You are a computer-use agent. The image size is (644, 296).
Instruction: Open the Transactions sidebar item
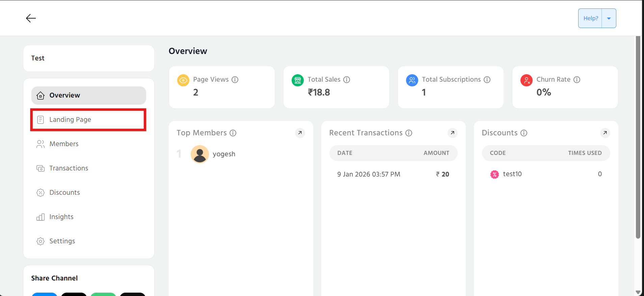point(69,168)
